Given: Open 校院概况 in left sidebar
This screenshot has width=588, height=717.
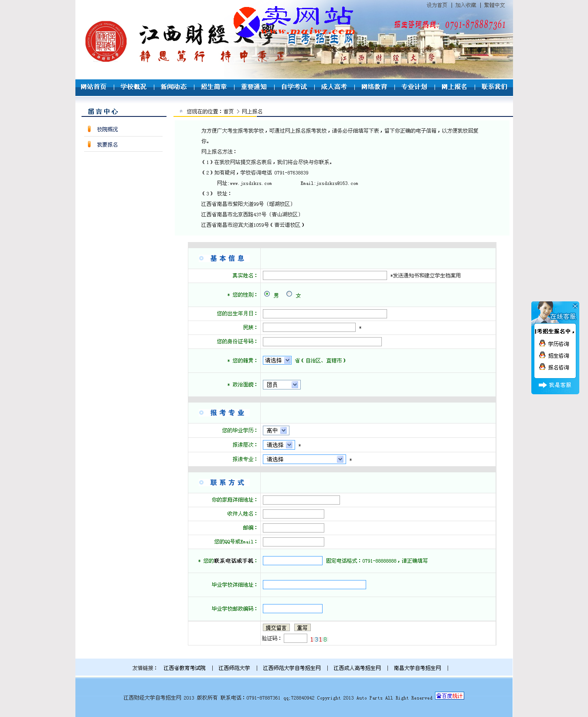Looking at the screenshot, I should point(107,130).
